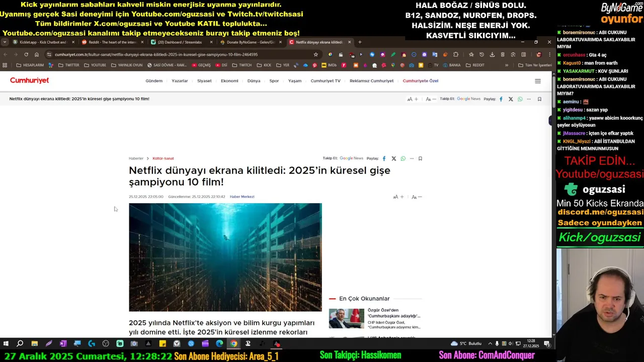Click the Kültür-Sanat breadcrumb
644x362 pixels.
click(163, 158)
